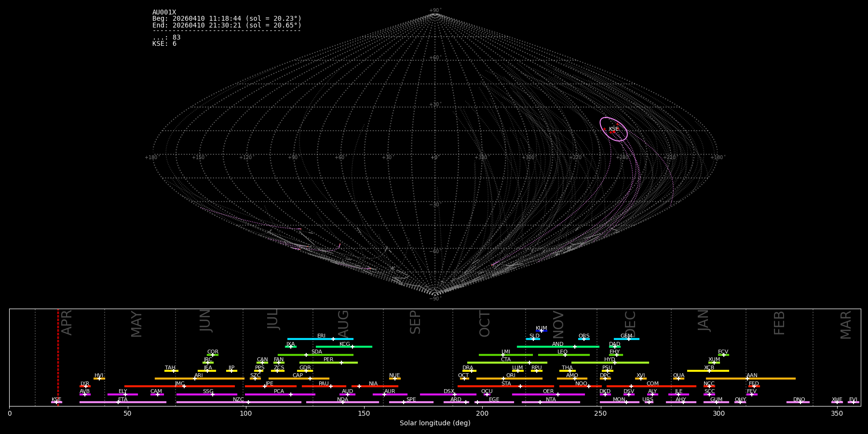Screen dimensions: 868x434
Task: Select the LYR shower label
Action: pyautogui.click(x=85, y=384)
